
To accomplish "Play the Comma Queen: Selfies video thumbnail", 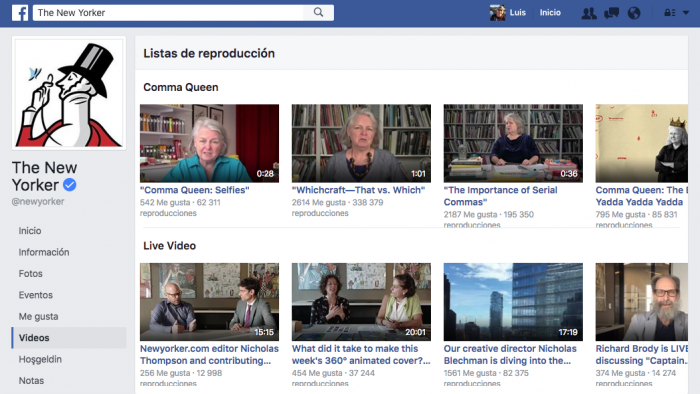I will (209, 143).
